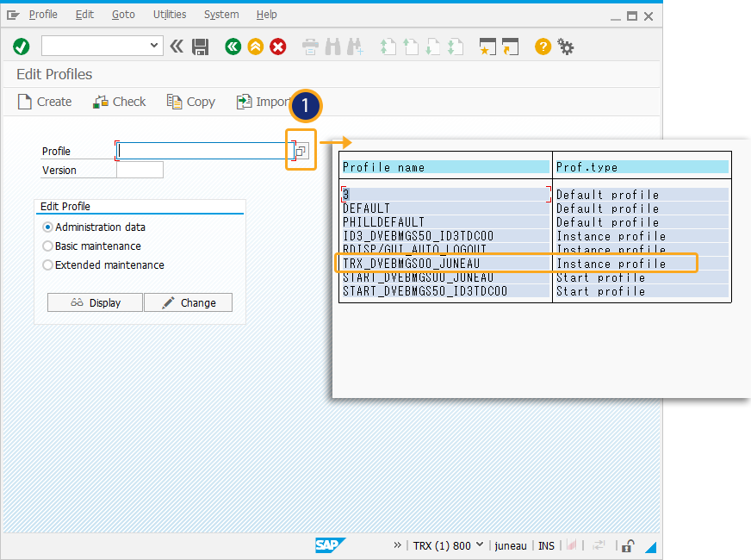This screenshot has height=560, width=751.
Task: Click Instance profile type in TRX_DVEBMGS00_JUNEAU row
Action: pyautogui.click(x=611, y=264)
